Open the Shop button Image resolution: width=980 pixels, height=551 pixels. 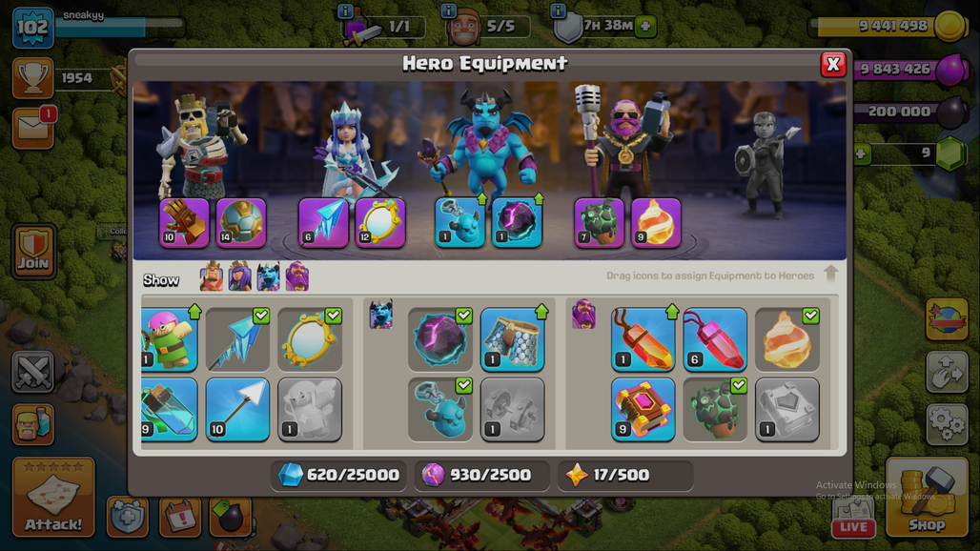(x=927, y=498)
